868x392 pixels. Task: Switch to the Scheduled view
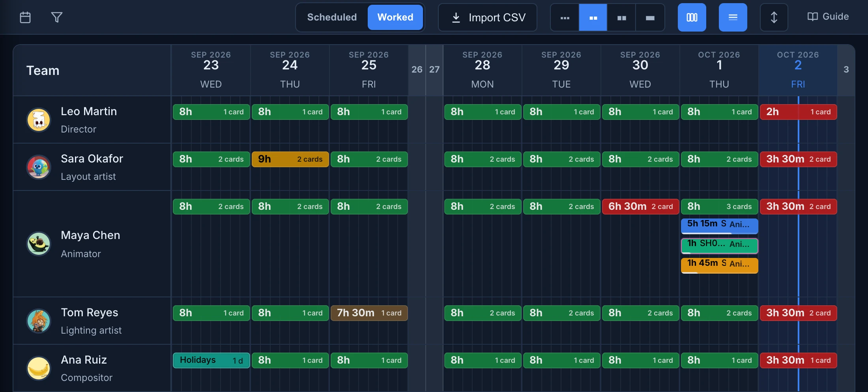coord(332,17)
